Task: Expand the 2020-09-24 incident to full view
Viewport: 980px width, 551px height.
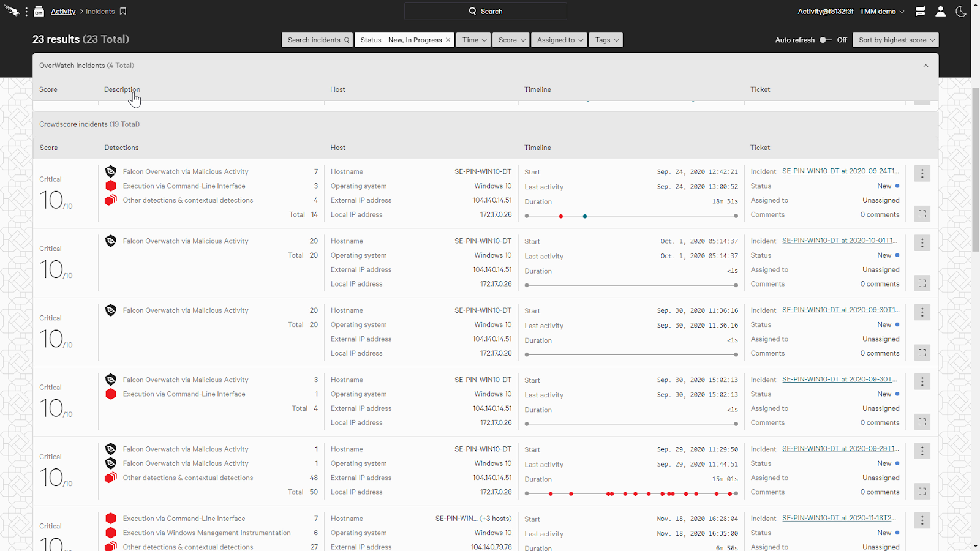Action: (x=922, y=214)
